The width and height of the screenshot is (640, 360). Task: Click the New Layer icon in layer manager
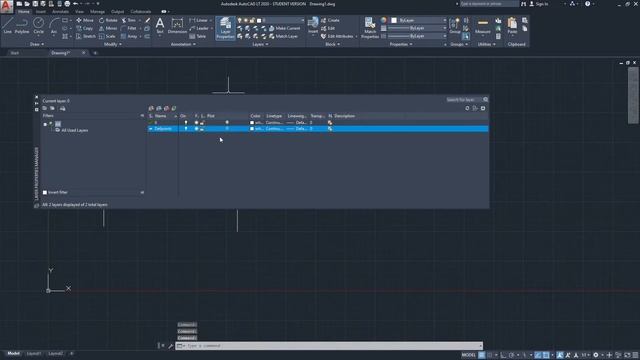coord(151,108)
